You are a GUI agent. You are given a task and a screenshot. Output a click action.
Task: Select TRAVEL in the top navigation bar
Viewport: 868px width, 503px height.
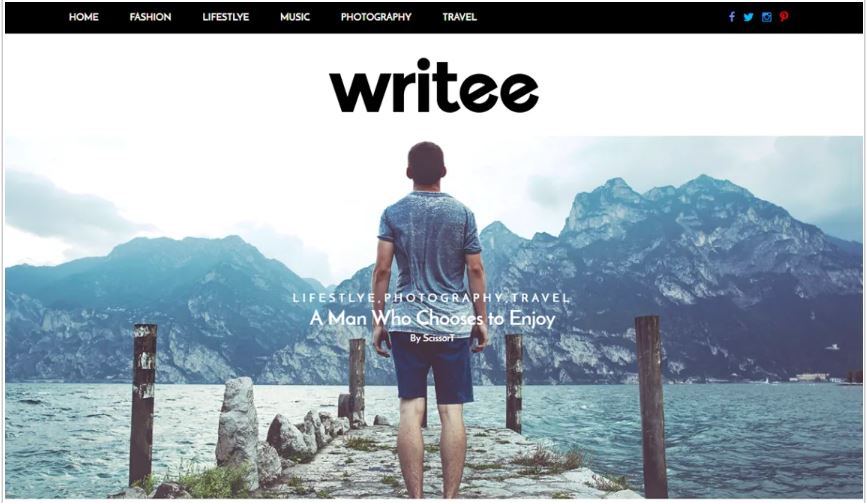click(459, 17)
